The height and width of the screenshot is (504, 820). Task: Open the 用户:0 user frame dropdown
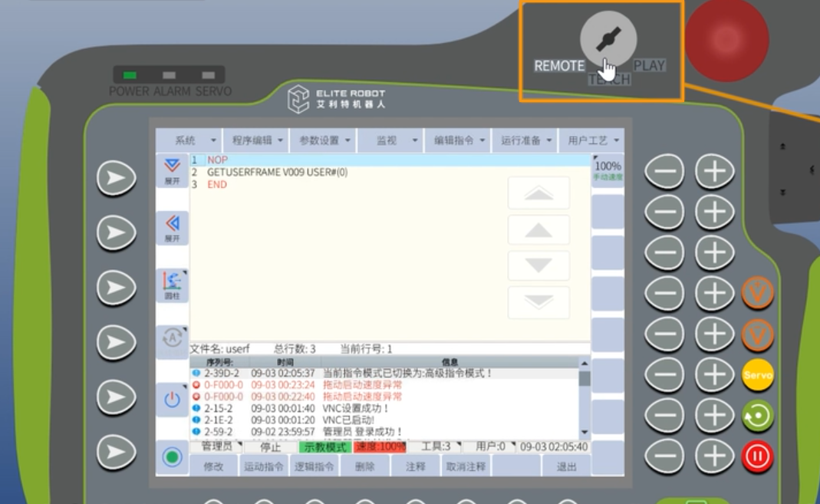point(490,446)
